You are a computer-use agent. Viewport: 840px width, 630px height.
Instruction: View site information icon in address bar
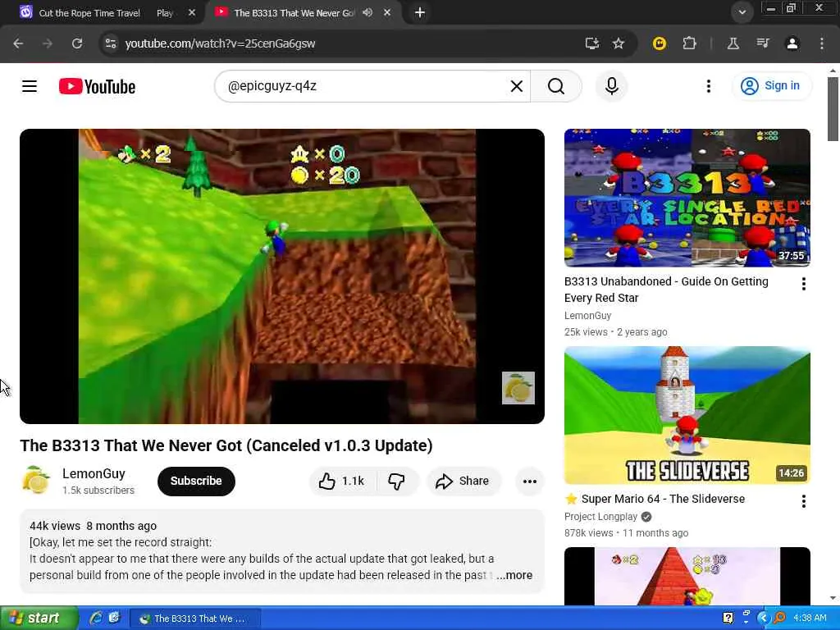pyautogui.click(x=111, y=43)
